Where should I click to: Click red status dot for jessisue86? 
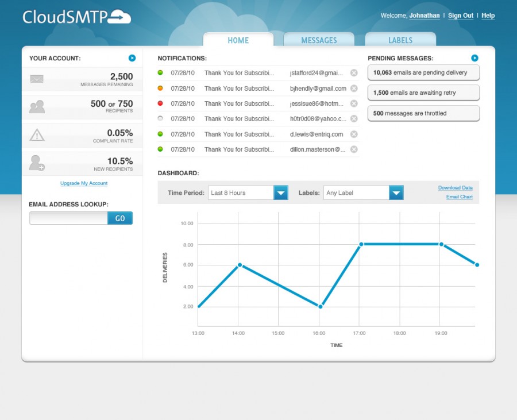pyautogui.click(x=160, y=103)
